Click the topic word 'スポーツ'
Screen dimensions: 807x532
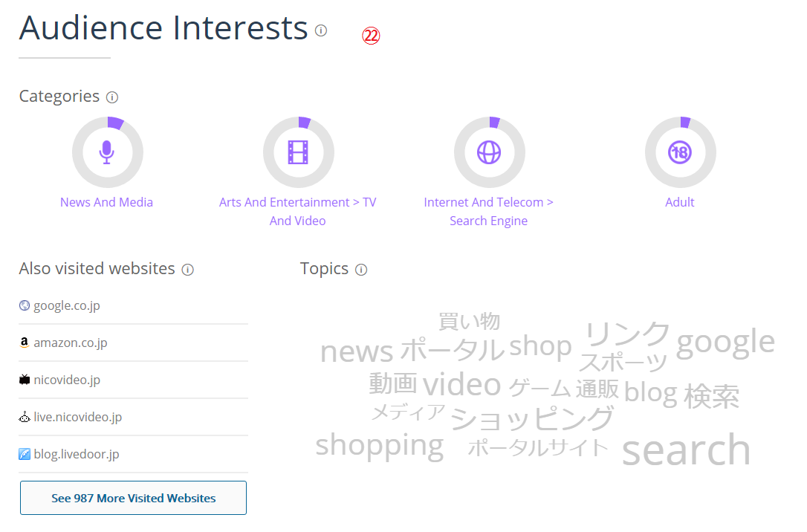coord(623,362)
